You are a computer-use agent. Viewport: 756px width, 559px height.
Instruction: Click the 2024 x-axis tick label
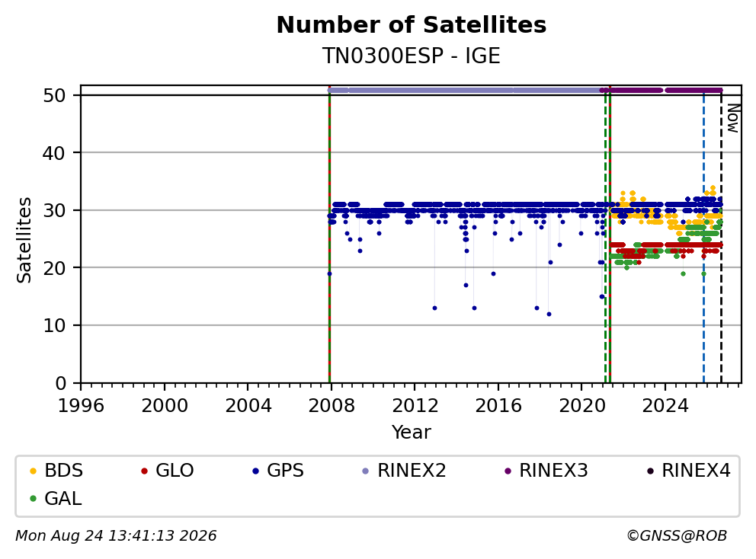point(665,406)
